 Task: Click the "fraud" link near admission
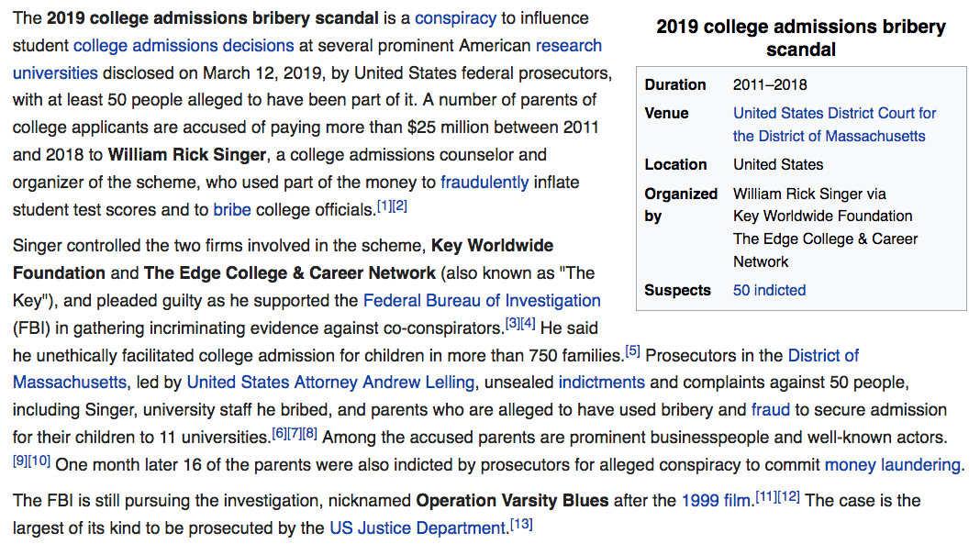coord(771,409)
